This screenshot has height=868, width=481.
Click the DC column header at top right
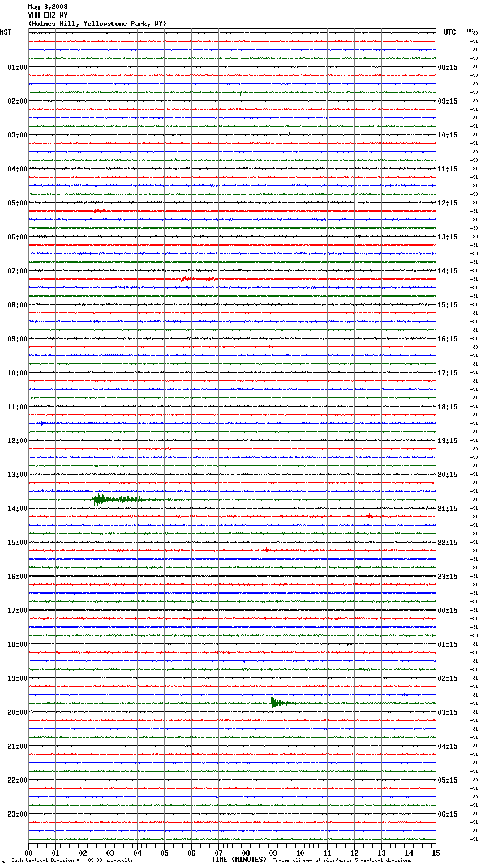coord(470,31)
